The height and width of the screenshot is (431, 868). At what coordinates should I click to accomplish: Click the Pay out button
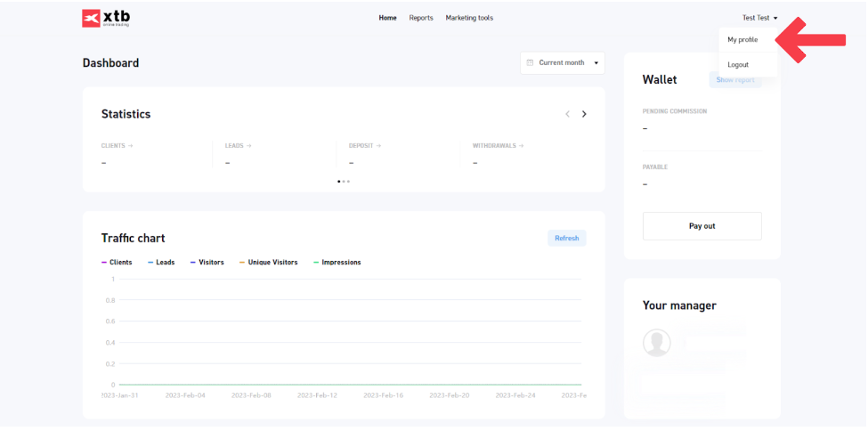(x=702, y=226)
